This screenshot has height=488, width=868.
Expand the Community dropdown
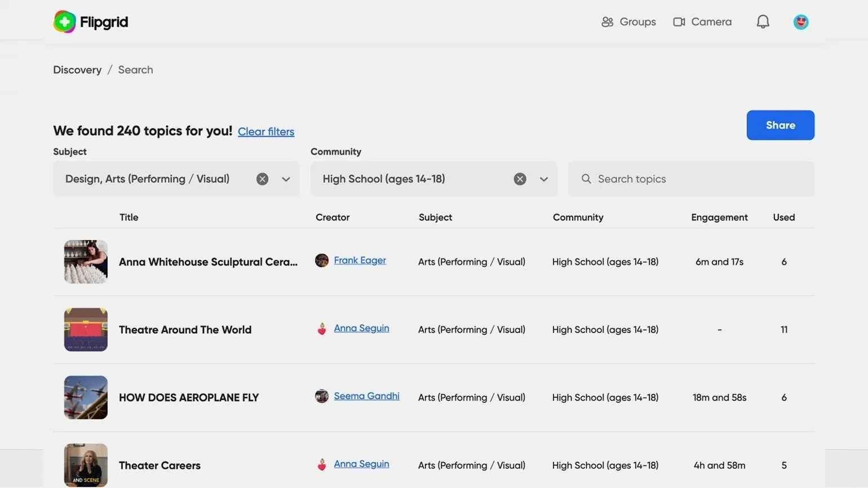coord(543,179)
